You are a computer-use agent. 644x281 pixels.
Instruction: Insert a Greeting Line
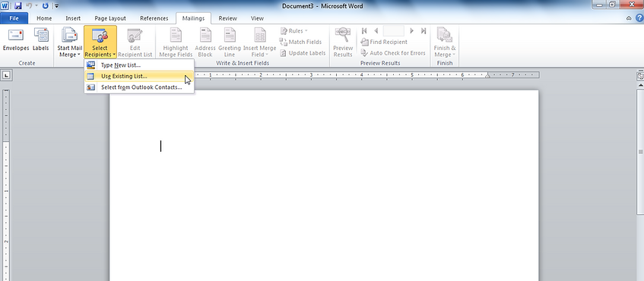pyautogui.click(x=230, y=43)
